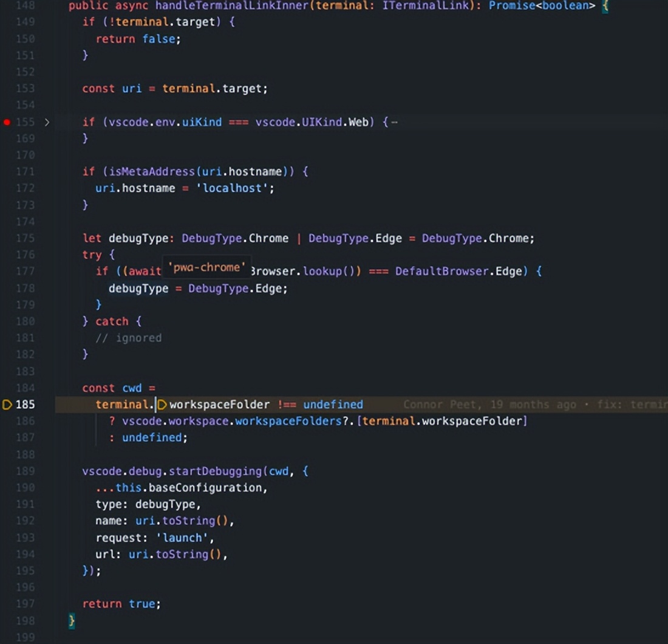Image resolution: width=668 pixels, height=644 pixels.
Task: Click '!terminal.target' condition on line 149
Action: click(x=162, y=22)
